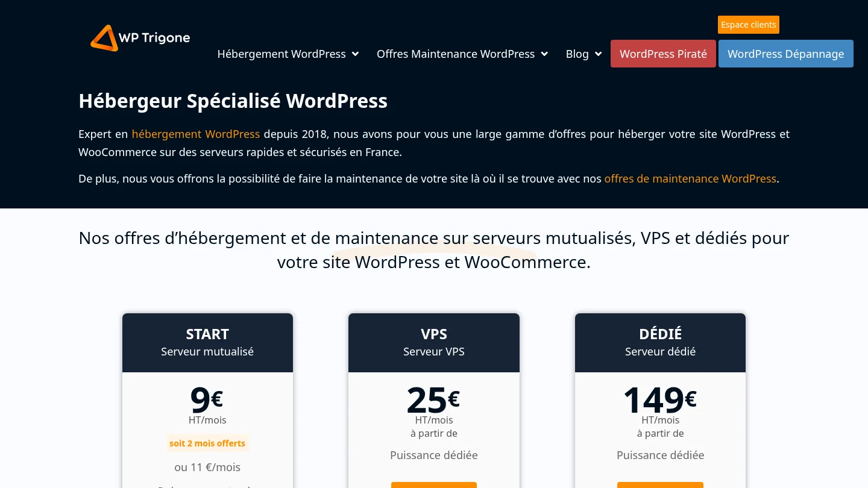Click the Hébergeur Spécialisé WordPress heading
This screenshot has width=868, height=488.
point(233,101)
